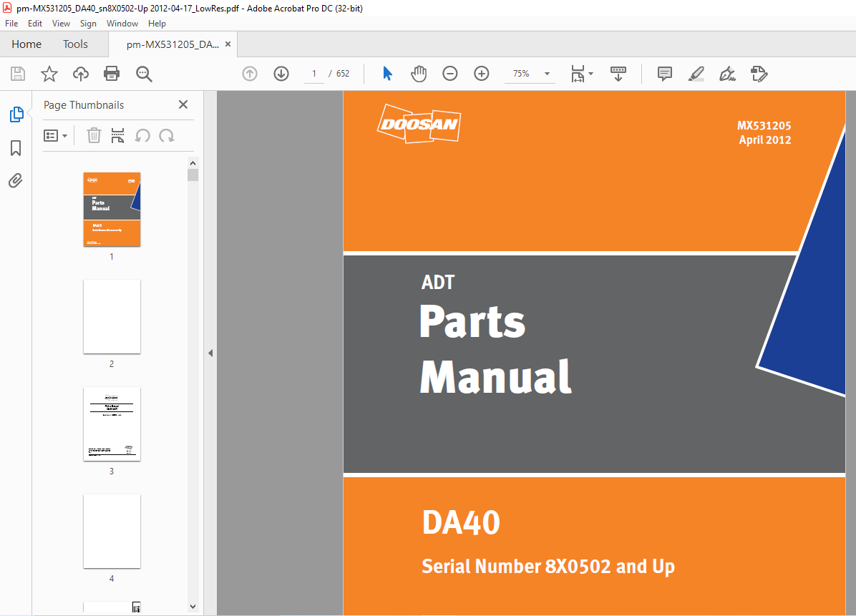Click the thumbnail panel scrollbar handle
This screenshot has width=856, height=616.
click(x=193, y=175)
